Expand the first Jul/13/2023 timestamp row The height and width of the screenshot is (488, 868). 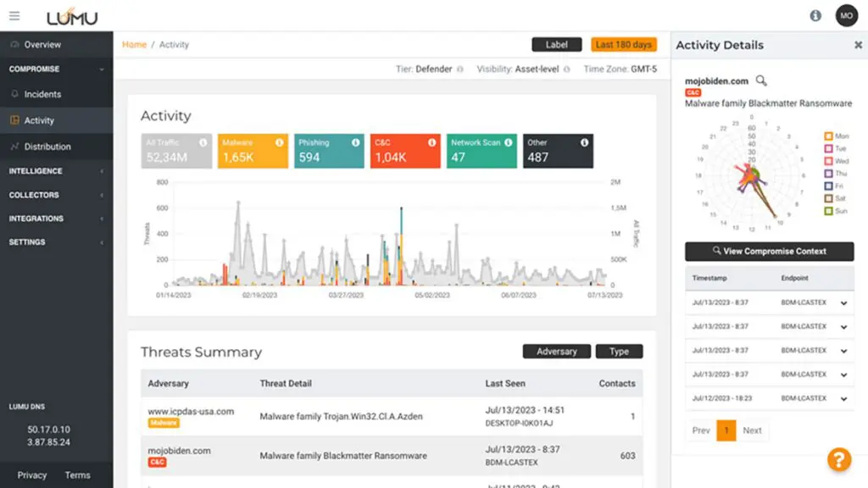(843, 303)
